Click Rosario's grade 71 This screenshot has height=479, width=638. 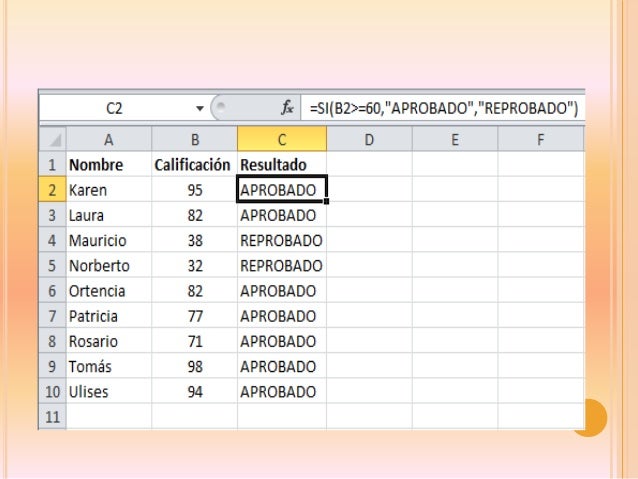coord(194,341)
